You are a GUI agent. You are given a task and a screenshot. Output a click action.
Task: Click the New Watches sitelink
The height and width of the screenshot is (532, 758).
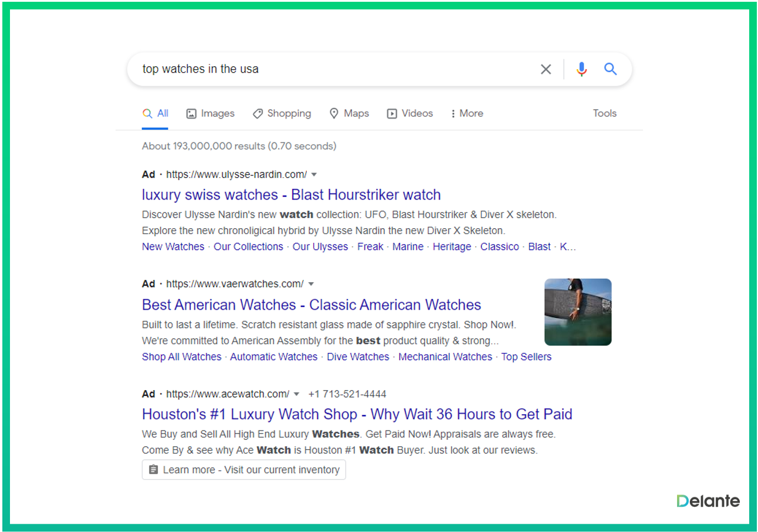(x=173, y=247)
